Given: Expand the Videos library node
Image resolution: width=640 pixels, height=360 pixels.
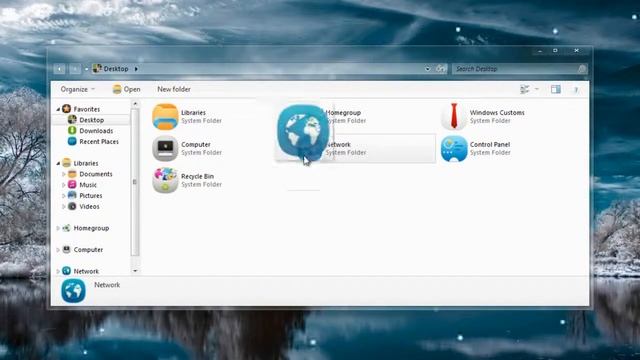Looking at the screenshot, I should tap(64, 207).
